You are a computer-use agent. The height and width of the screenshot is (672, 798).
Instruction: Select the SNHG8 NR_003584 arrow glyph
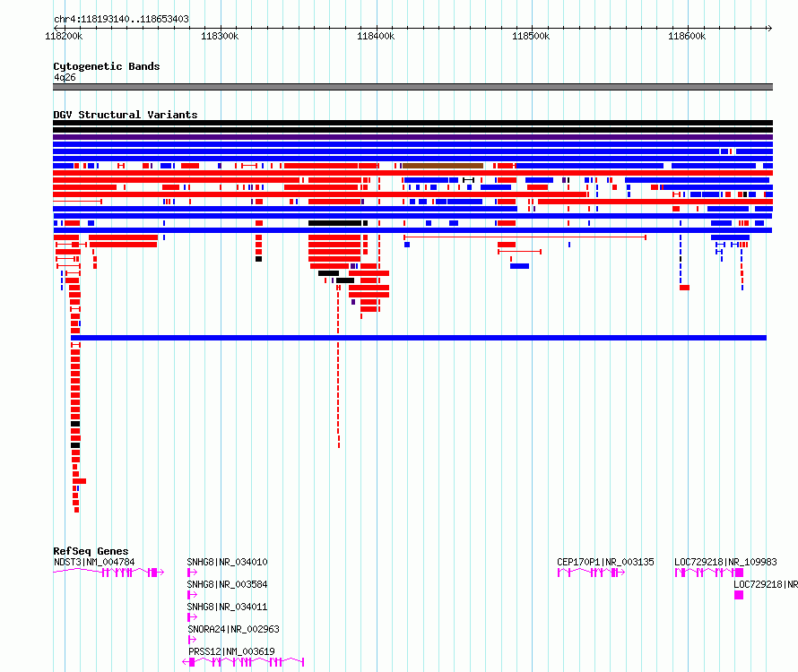coord(192,595)
